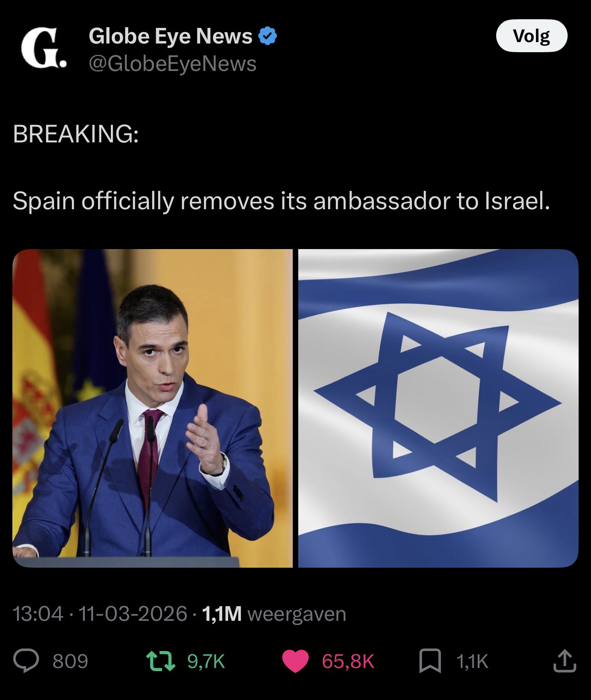This screenshot has width=591, height=700.
Task: Open the 13:04 timestamp link
Action: (38, 613)
